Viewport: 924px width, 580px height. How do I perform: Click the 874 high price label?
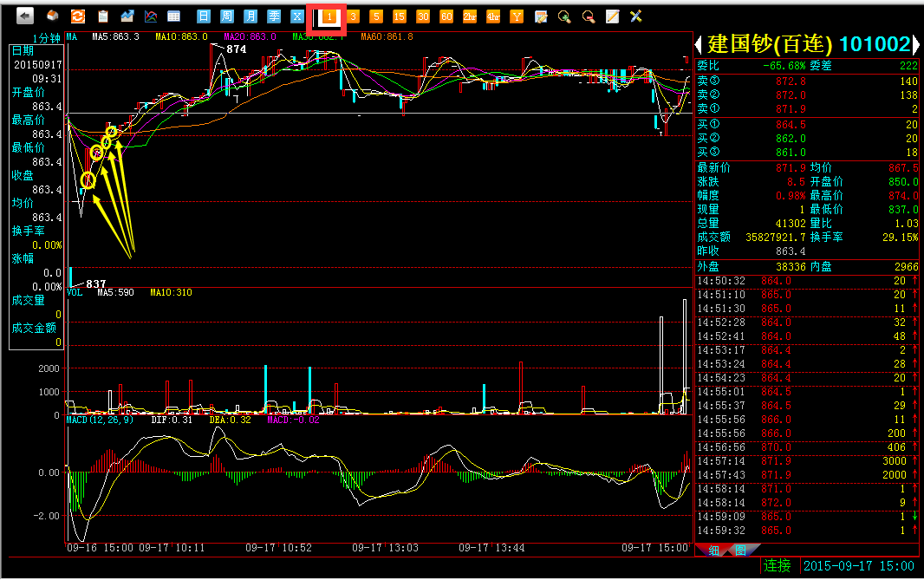click(x=237, y=49)
